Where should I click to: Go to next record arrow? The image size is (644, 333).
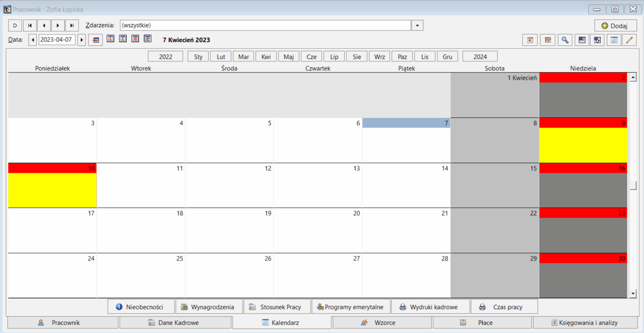pyautogui.click(x=58, y=25)
